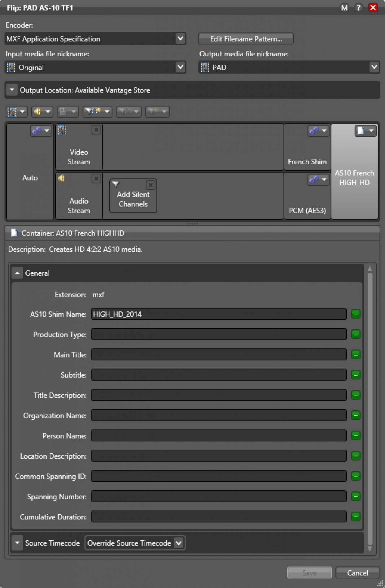Click Edit Filename Pattern button
Screen dimensions: 385x588
(246, 39)
